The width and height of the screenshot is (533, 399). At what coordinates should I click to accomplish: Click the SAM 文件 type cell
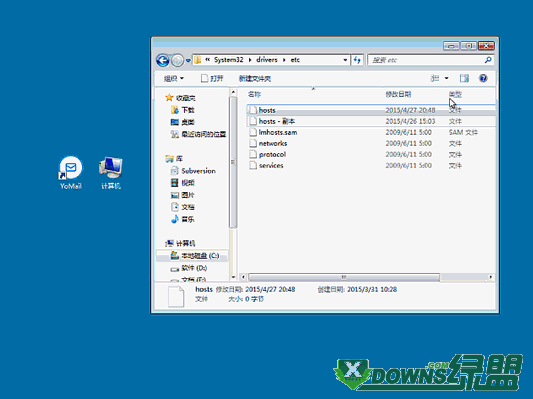coord(463,132)
